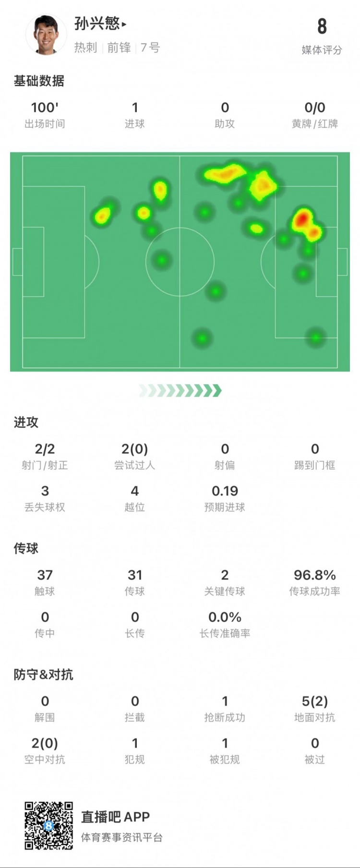Go to the 传球 section heading
The height and width of the screenshot is (868, 360).
point(26,548)
